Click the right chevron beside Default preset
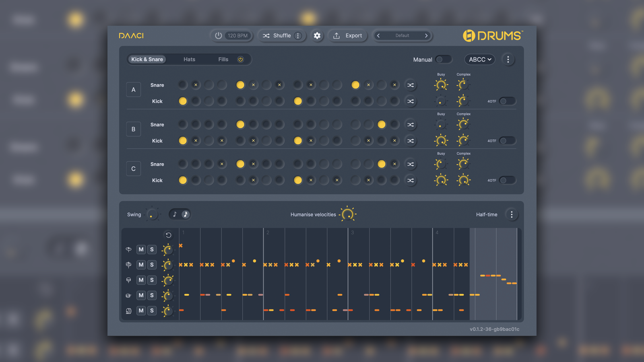The image size is (644, 362). (x=426, y=35)
